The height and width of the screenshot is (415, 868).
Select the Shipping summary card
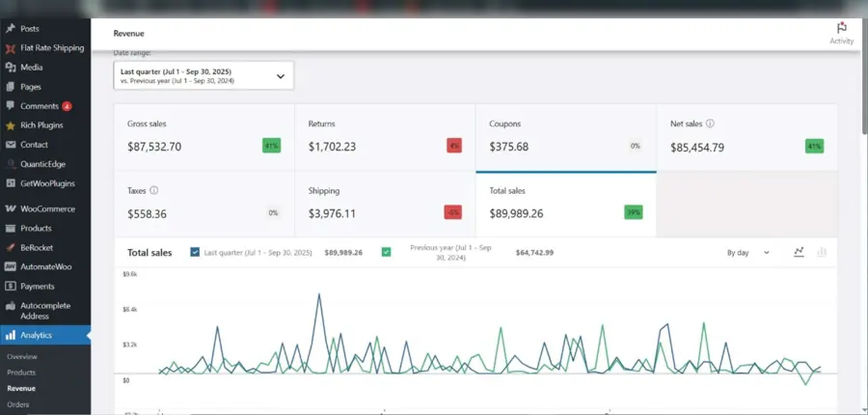[x=385, y=204]
